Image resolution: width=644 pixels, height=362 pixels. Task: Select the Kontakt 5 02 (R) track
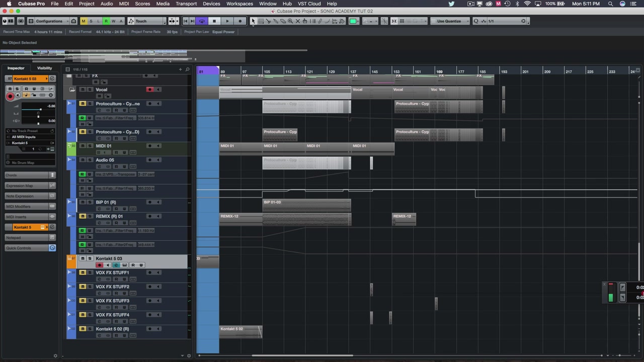point(112,329)
